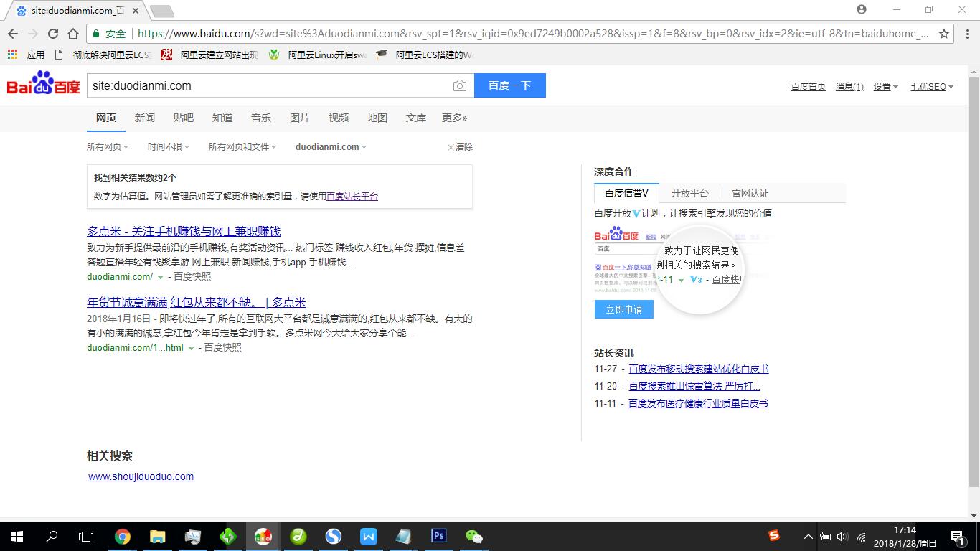980x551 pixels.
Task: Switch to the 新闻 search tab
Action: tap(145, 118)
